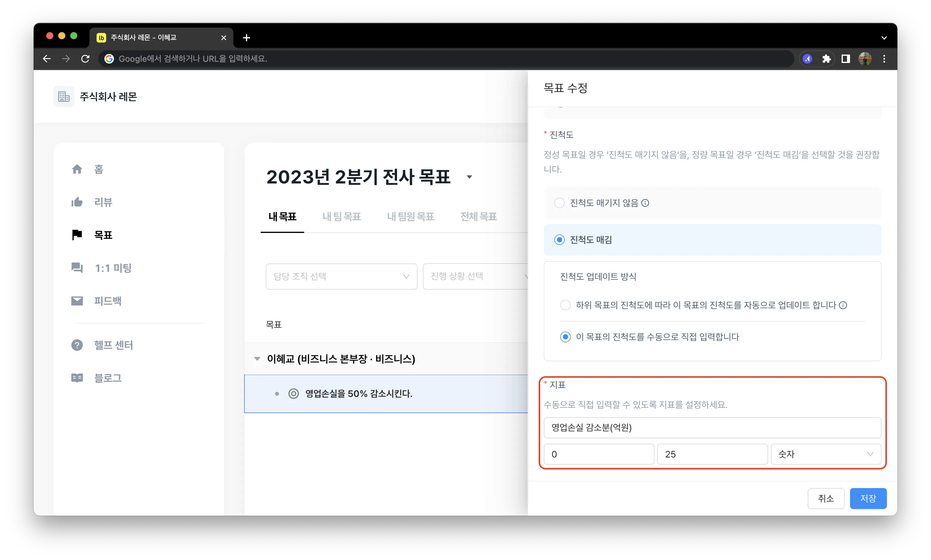Select automatic update from 하위 목표 radio
Viewport: 931px width, 560px height.
point(565,305)
